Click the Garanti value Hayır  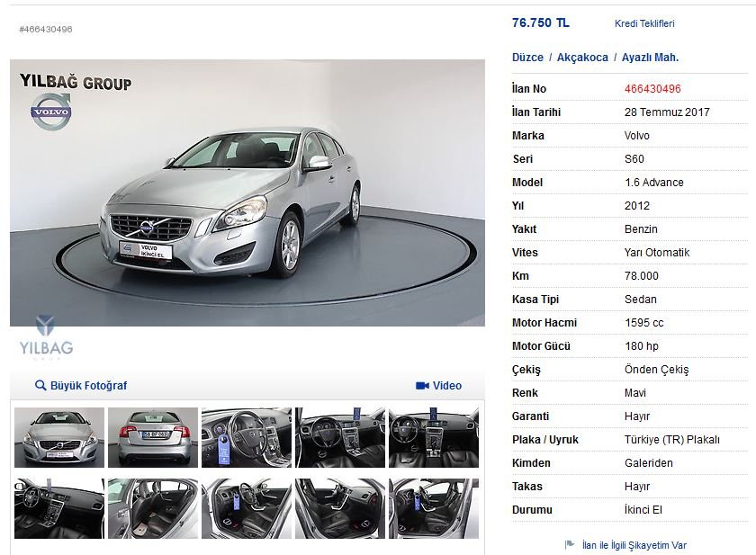[637, 416]
